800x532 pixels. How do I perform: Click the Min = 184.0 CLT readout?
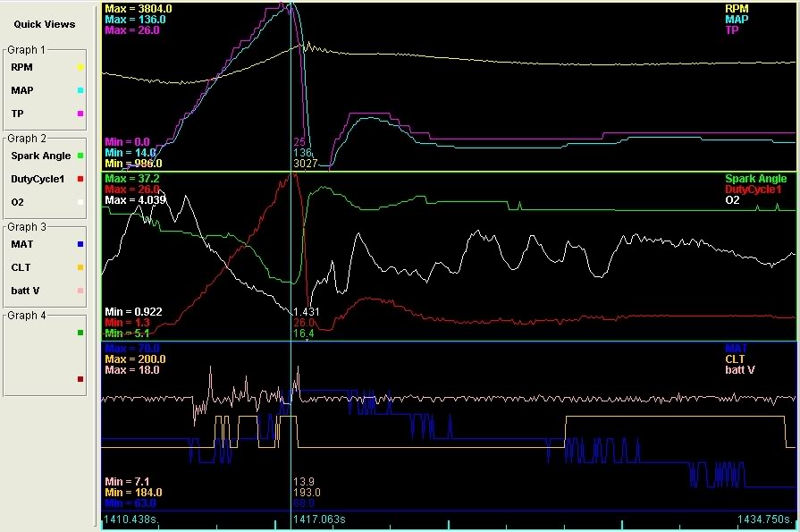(x=134, y=492)
